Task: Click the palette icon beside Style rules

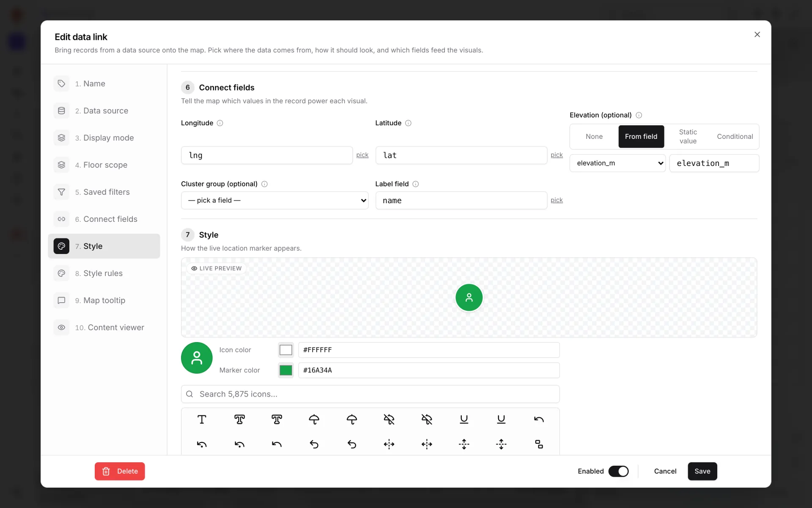Action: pyautogui.click(x=61, y=273)
